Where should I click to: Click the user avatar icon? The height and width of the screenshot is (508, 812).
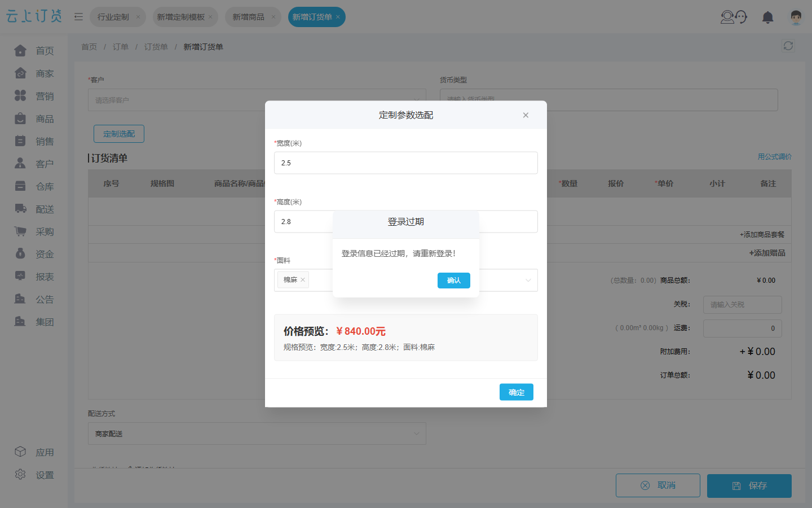tap(796, 17)
